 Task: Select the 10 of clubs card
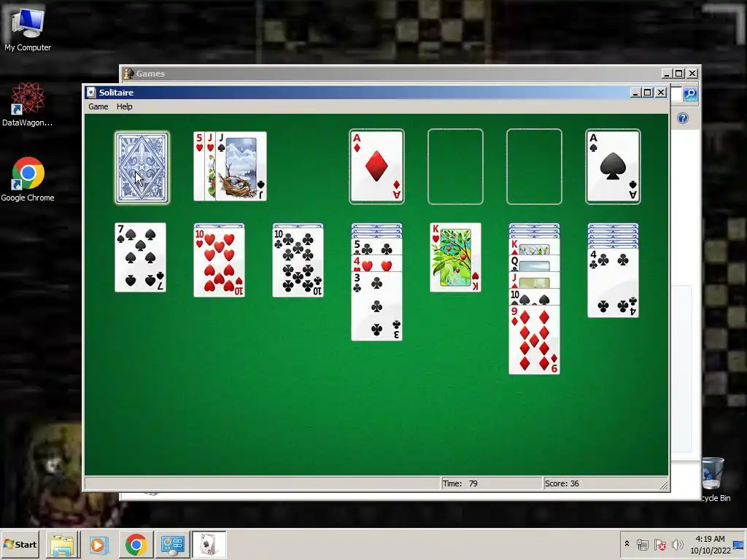[x=298, y=262]
